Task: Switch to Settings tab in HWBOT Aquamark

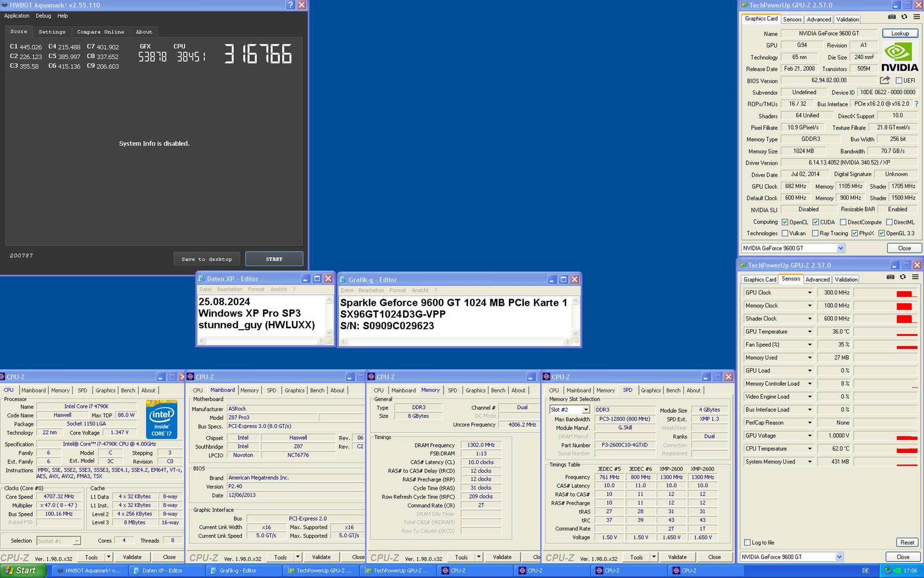Action: pyautogui.click(x=52, y=32)
